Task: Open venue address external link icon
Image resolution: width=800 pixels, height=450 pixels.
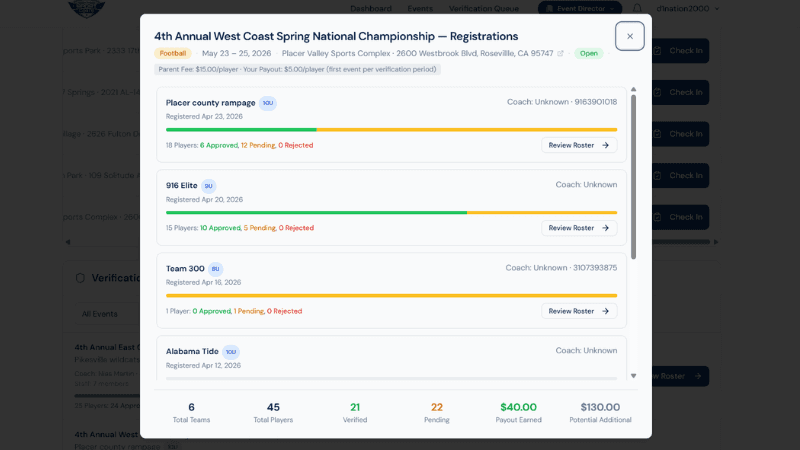Action: click(560, 54)
